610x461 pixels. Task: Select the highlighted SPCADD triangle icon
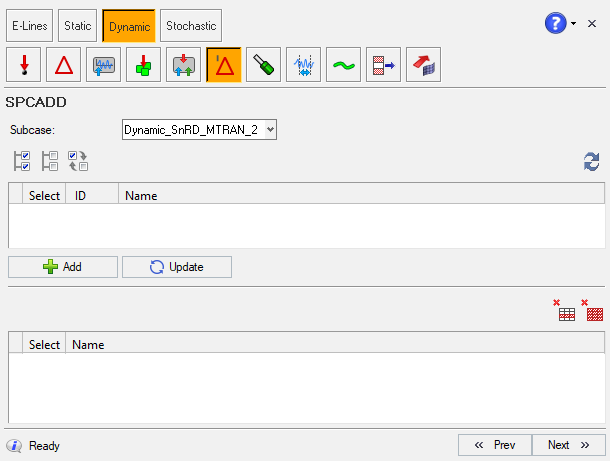(224, 65)
